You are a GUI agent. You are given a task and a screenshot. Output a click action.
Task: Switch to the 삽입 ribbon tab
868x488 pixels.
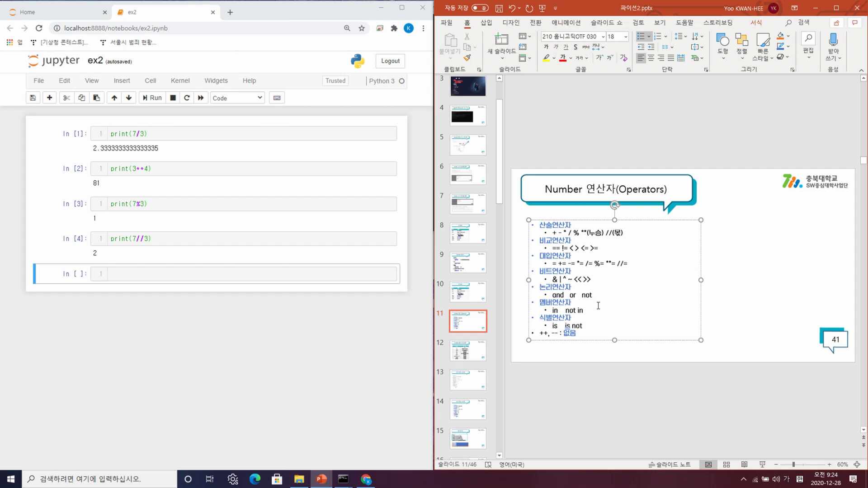[486, 23]
